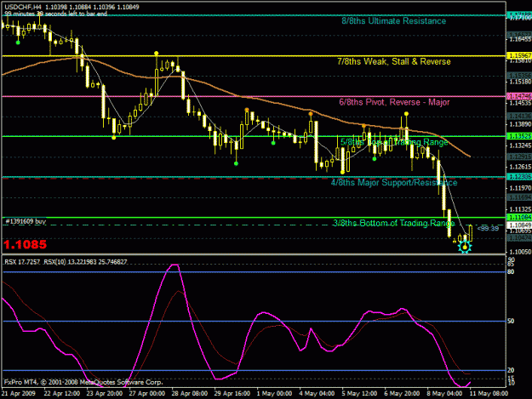Click the yellow 1.15967 price tag
This screenshot has height=399, width=532.
coord(519,55)
